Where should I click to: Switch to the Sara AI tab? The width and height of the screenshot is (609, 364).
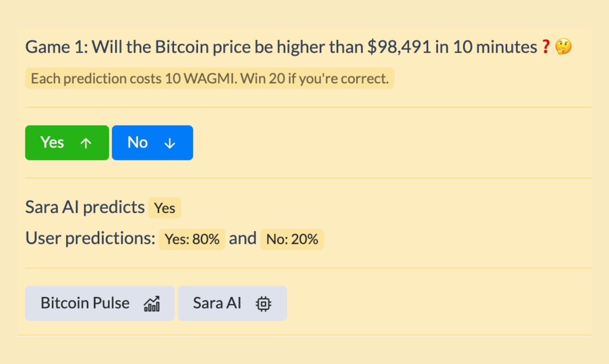tap(232, 303)
